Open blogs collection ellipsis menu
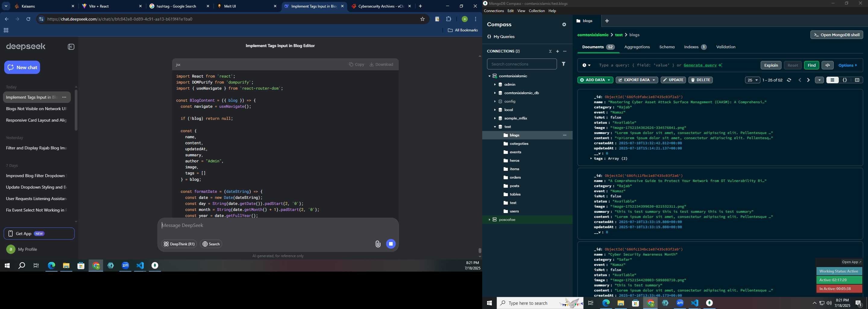 point(565,135)
